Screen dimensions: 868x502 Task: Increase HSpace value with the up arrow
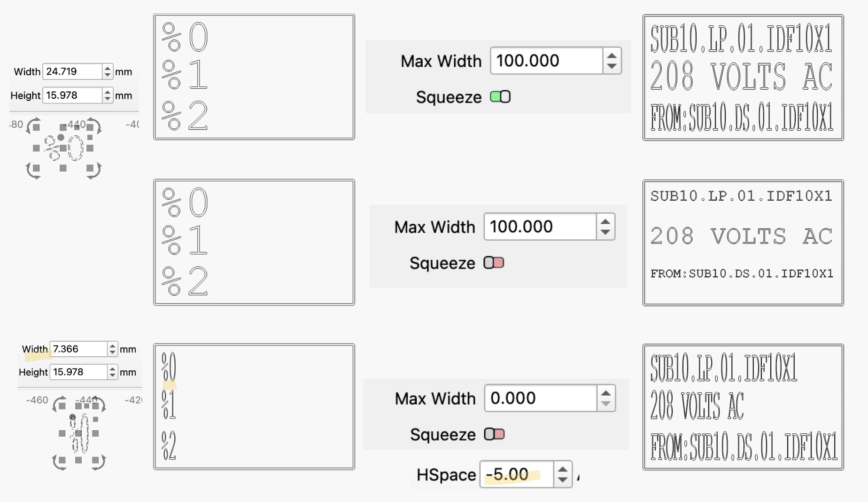[563, 469]
